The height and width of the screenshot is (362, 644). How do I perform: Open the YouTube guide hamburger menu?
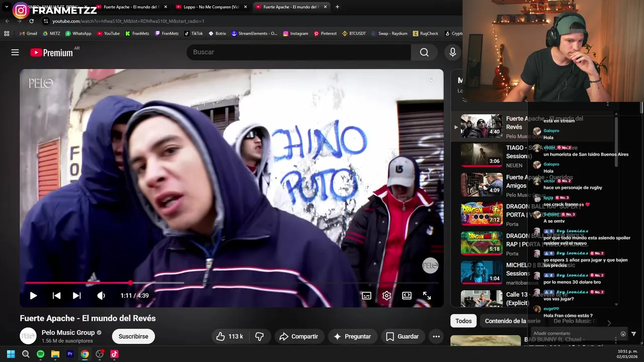point(15,52)
